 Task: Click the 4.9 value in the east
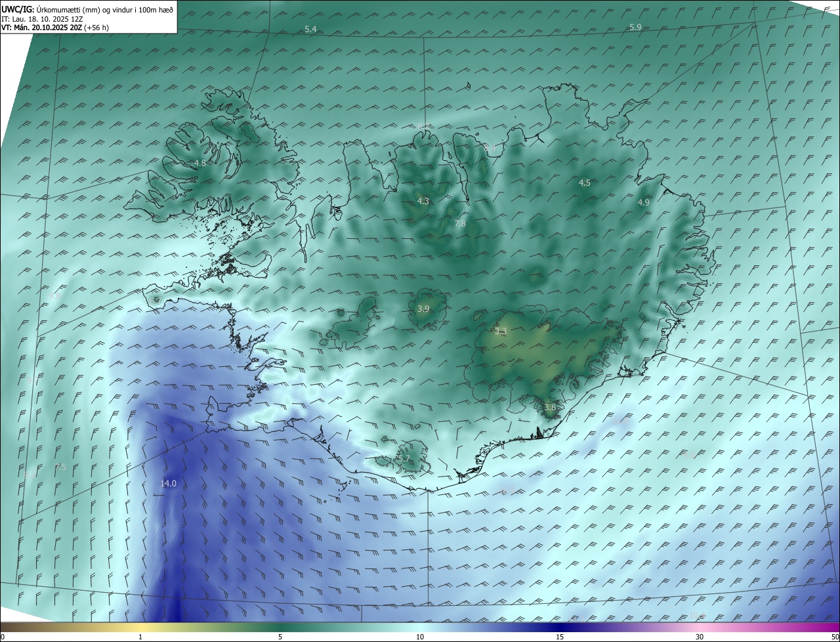[643, 203]
